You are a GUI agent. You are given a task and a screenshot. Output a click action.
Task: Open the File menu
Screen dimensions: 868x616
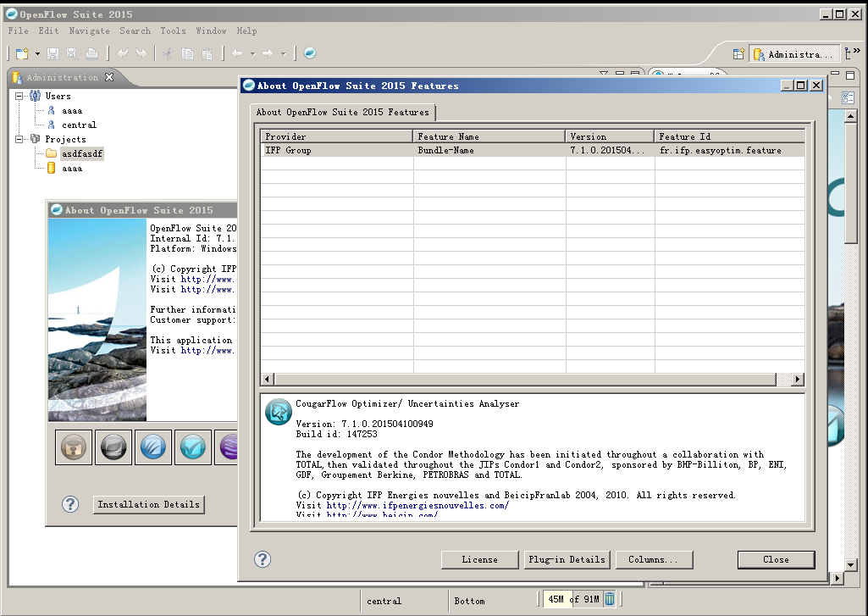point(19,31)
